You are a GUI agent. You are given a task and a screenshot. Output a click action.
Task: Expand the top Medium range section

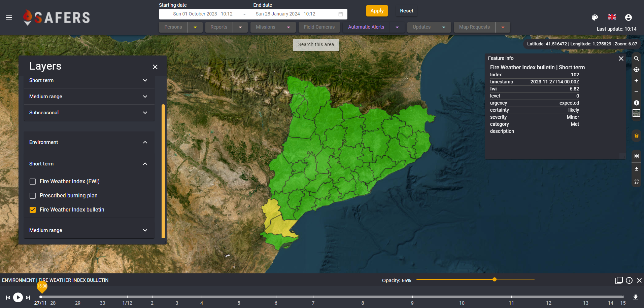click(x=89, y=97)
